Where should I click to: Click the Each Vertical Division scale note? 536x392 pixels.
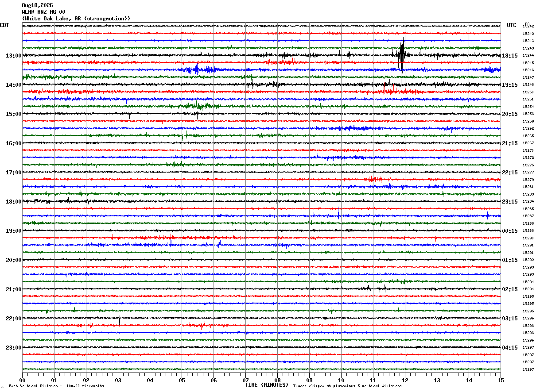[56, 386]
